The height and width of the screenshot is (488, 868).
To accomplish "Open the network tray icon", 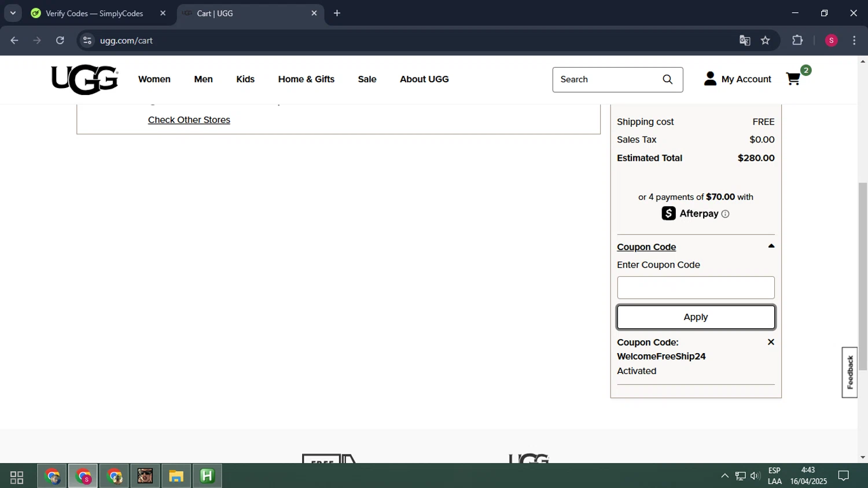I will 740,476.
